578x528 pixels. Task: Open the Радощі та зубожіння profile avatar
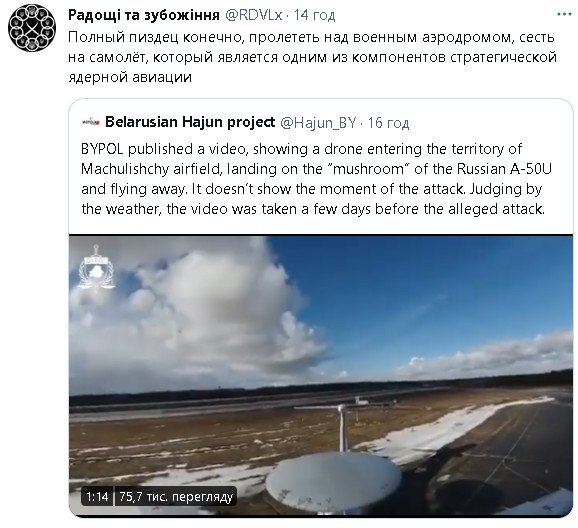[32, 28]
